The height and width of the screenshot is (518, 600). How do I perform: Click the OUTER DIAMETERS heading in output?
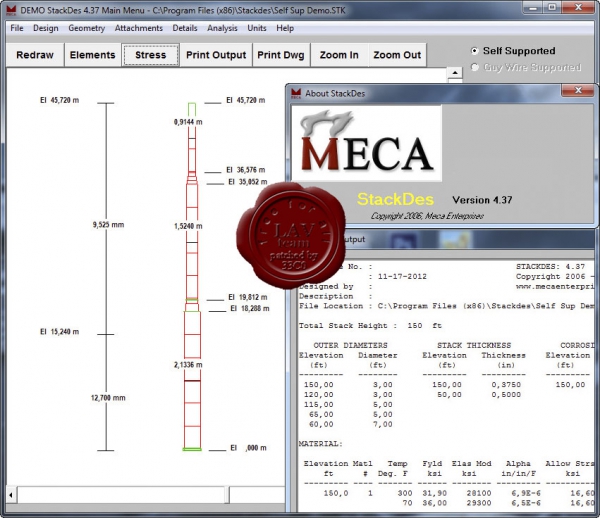pyautogui.click(x=351, y=345)
